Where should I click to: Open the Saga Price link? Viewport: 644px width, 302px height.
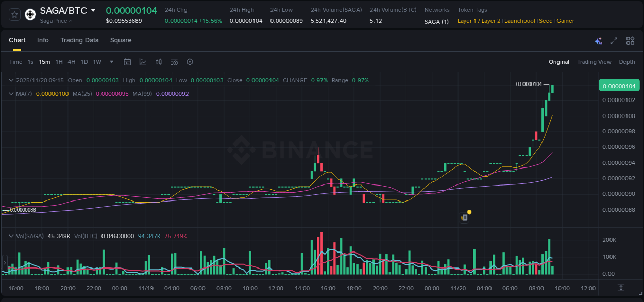53,21
